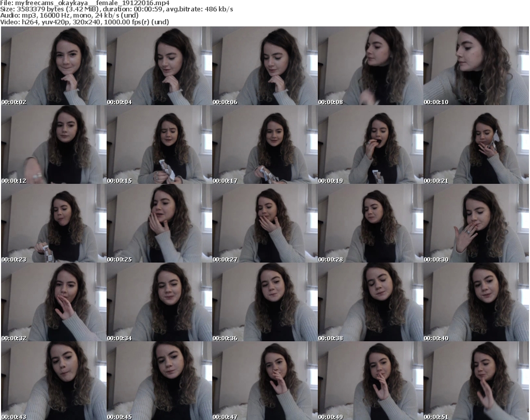Open the frame timestamped 00:00:28
This screenshot has height=420, width=530.
pyautogui.click(x=370, y=224)
